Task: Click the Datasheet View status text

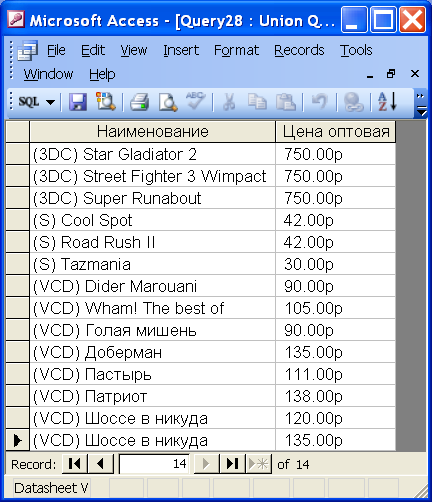Action: 51,488
